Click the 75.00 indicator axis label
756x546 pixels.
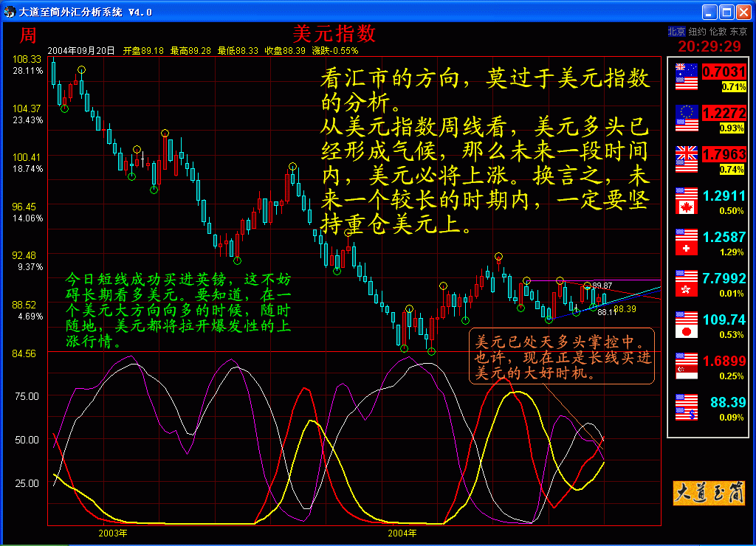pos(27,397)
